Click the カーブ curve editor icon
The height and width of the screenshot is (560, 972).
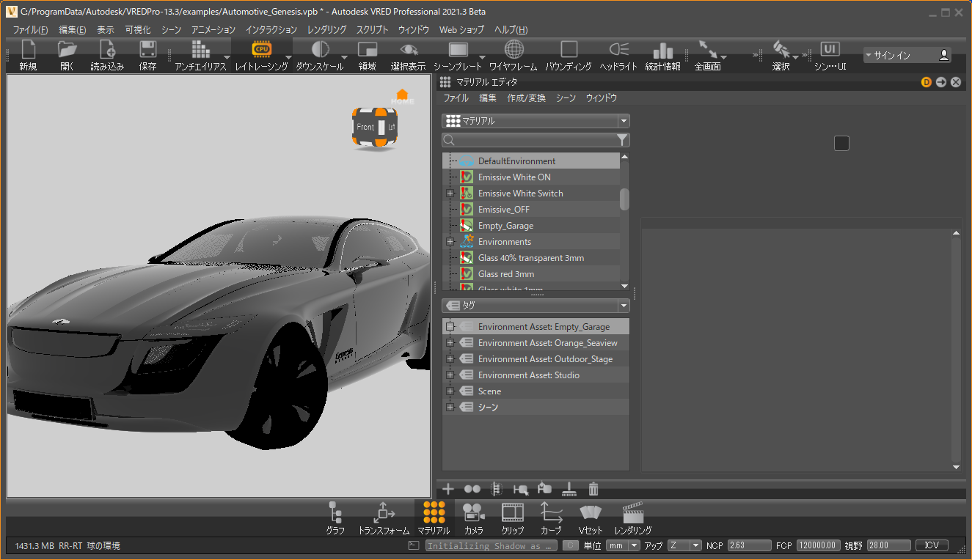[551, 512]
